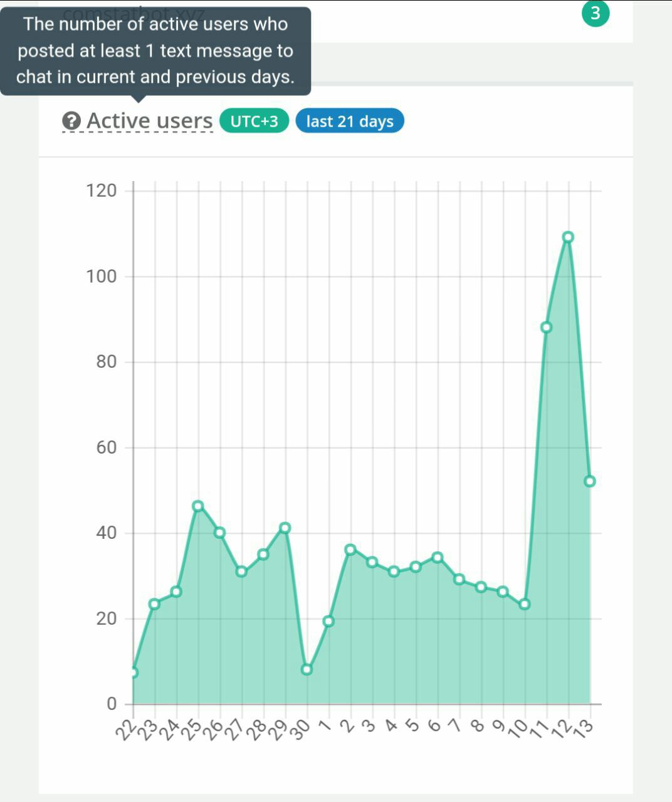Click the y-axis label 40
Screen dimensions: 672x802
click(107, 533)
